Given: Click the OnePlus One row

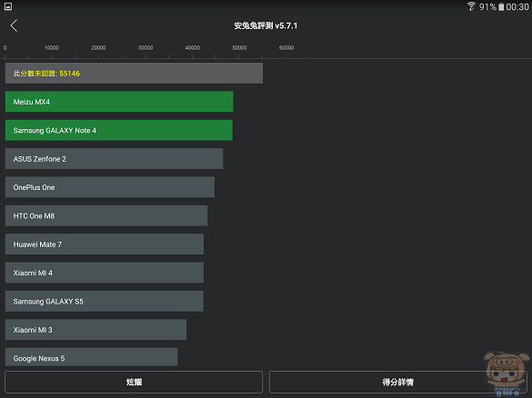Looking at the screenshot, I should coord(110,187).
